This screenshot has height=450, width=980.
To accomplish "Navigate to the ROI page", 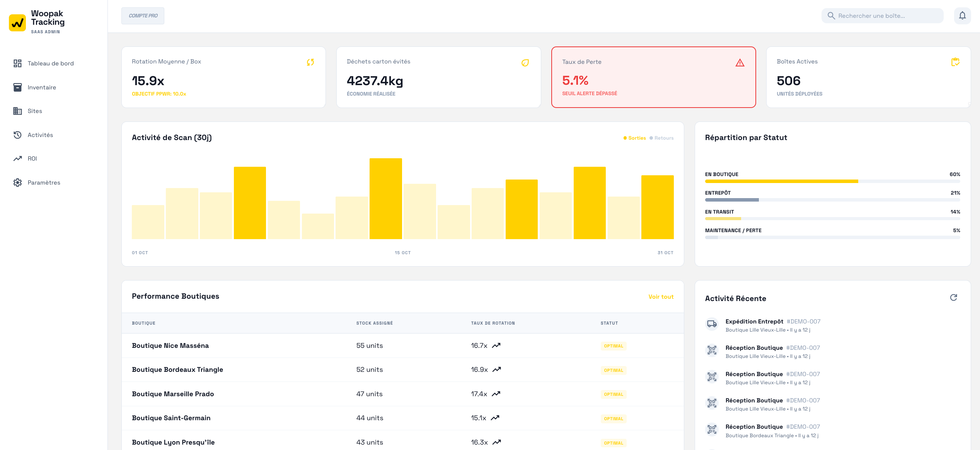I will pyautogui.click(x=32, y=159).
